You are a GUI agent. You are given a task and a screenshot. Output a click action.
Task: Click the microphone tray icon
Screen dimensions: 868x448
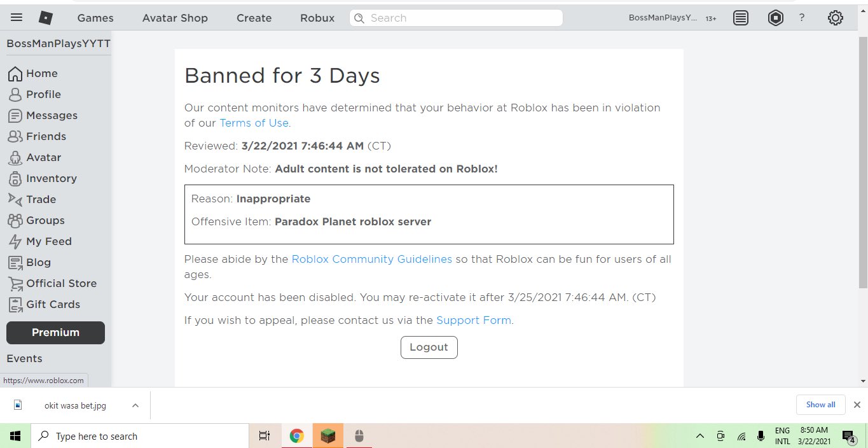pyautogui.click(x=761, y=436)
